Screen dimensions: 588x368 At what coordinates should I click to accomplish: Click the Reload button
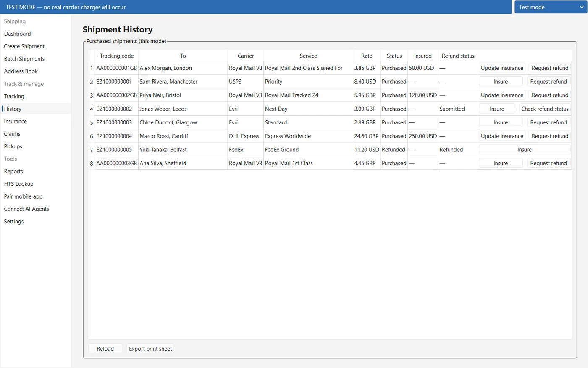[105, 349]
